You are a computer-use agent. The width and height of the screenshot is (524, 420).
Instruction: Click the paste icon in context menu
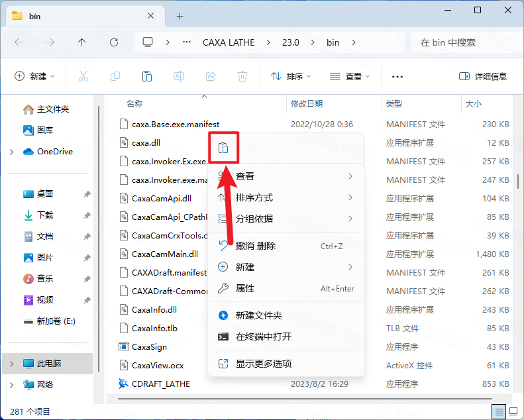pos(224,148)
